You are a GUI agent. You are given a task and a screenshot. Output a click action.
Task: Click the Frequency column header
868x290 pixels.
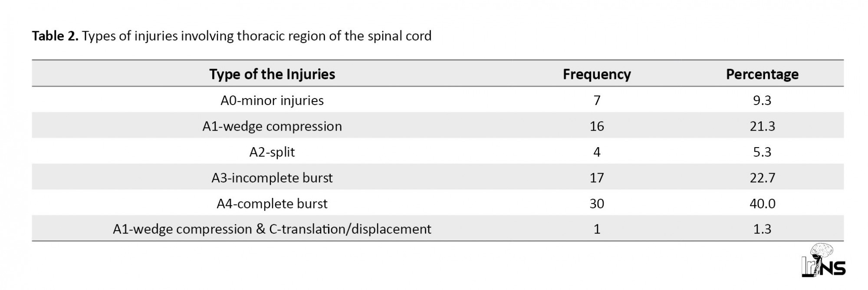(x=597, y=74)
